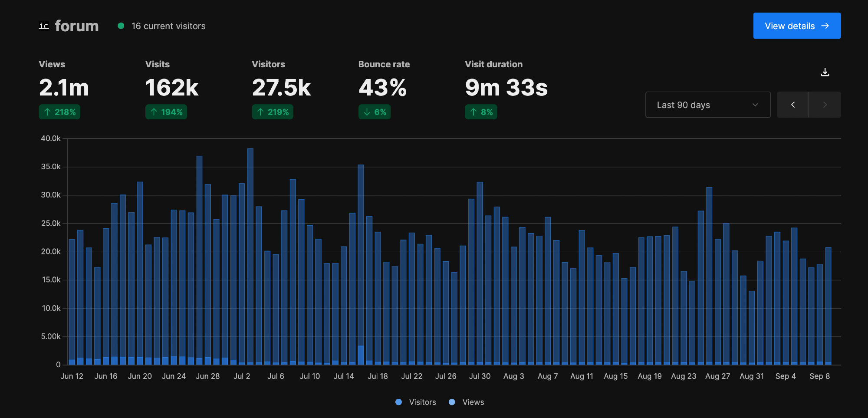Select the Views metric stat
868x418 pixels.
click(x=64, y=87)
